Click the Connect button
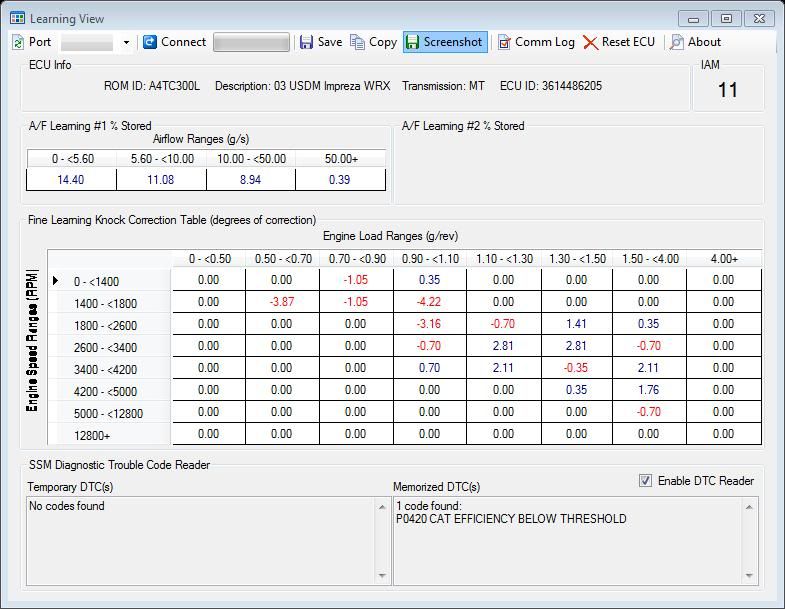Screen dimensions: 785x609 pyautogui.click(x=174, y=42)
